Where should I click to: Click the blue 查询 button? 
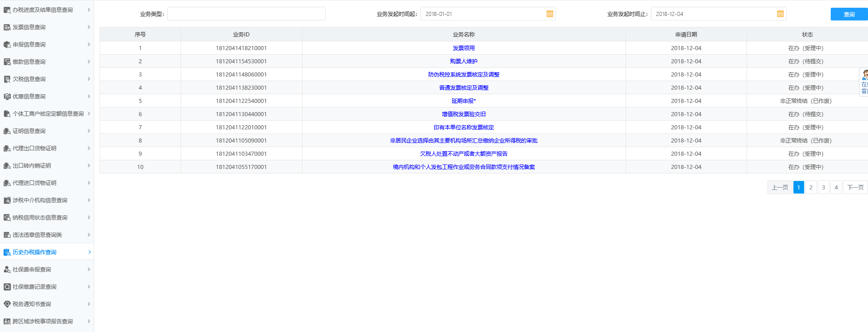click(x=849, y=15)
